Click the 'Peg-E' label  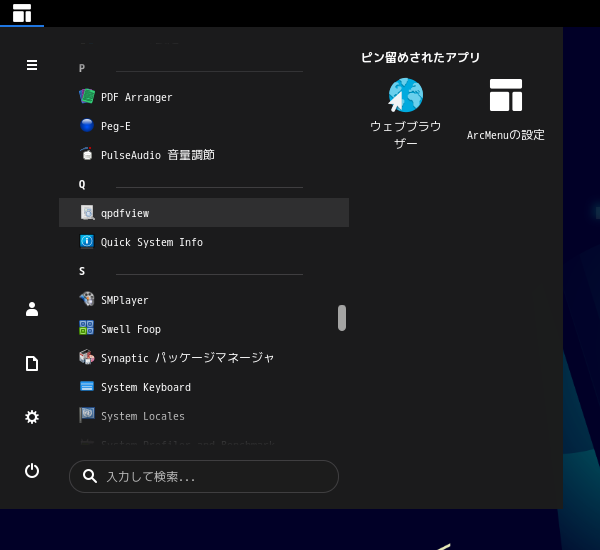pos(116,126)
